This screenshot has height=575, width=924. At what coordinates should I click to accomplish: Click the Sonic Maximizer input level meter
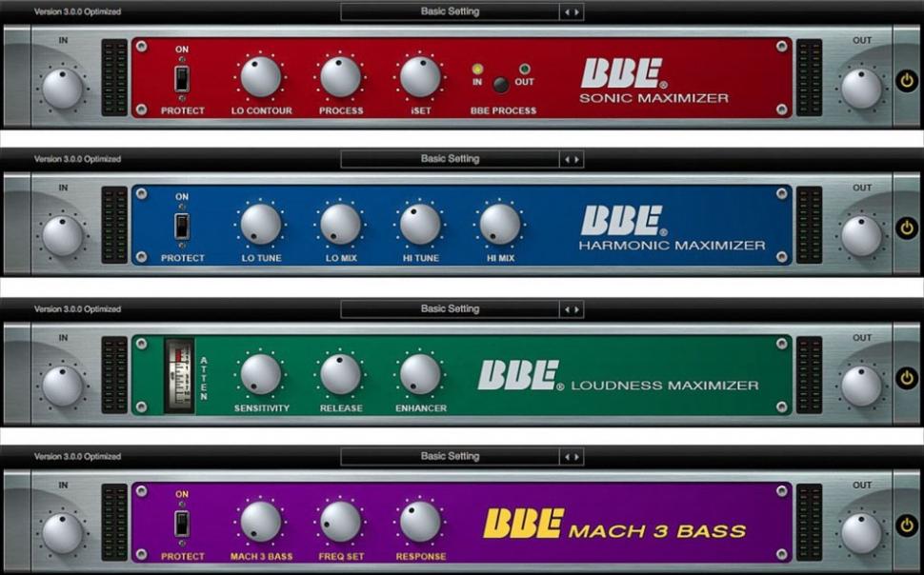click(x=114, y=77)
